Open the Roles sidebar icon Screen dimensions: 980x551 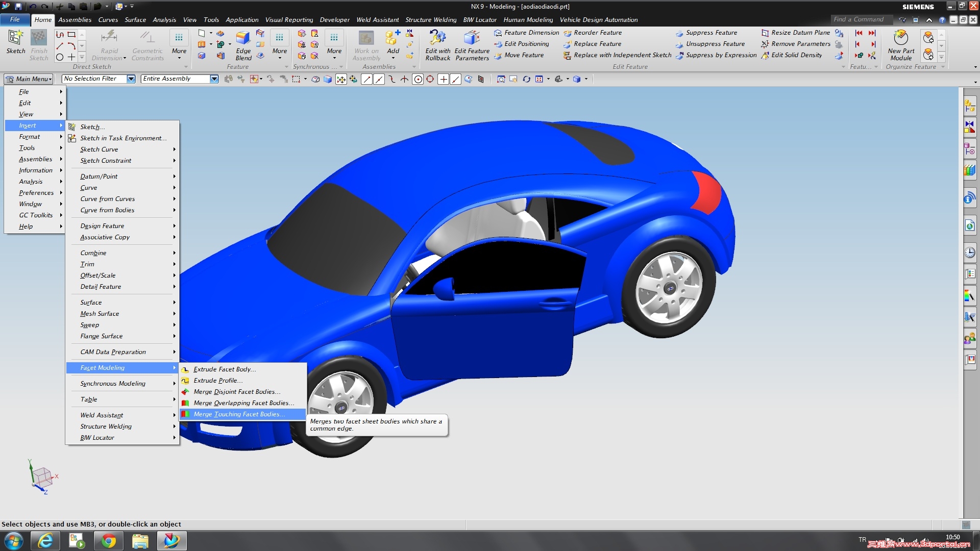[969, 338]
